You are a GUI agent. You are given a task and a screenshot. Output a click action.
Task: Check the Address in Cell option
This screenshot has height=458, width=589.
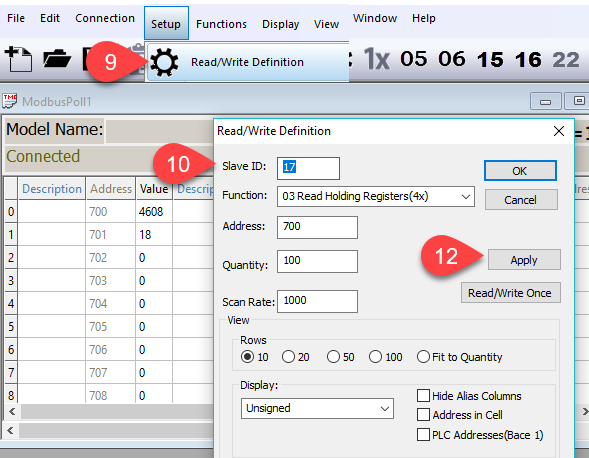click(423, 415)
